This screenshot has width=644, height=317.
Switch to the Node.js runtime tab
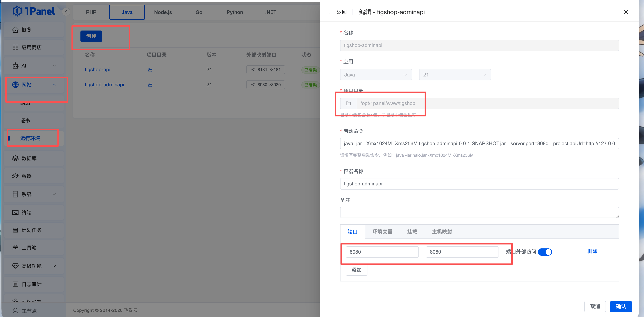coord(163,12)
